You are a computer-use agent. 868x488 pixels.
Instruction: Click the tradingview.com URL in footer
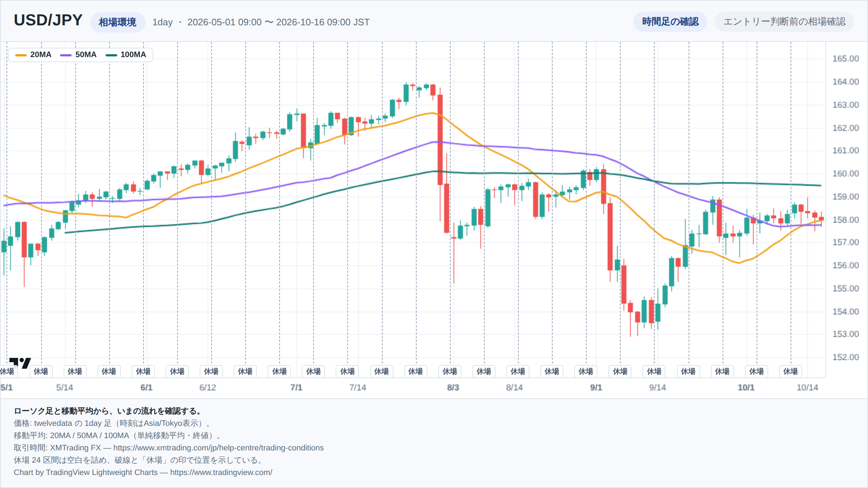point(221,472)
